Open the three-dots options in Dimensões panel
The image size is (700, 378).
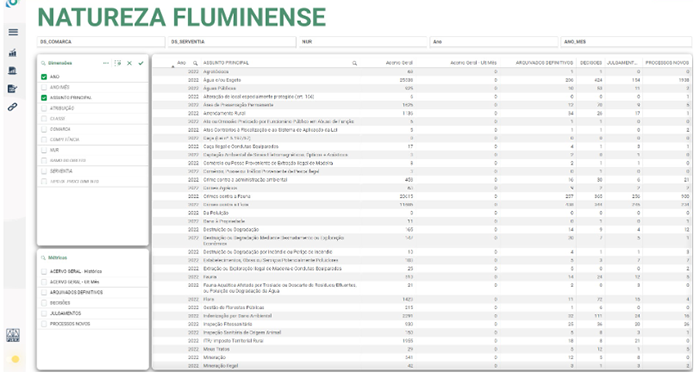[106, 63]
